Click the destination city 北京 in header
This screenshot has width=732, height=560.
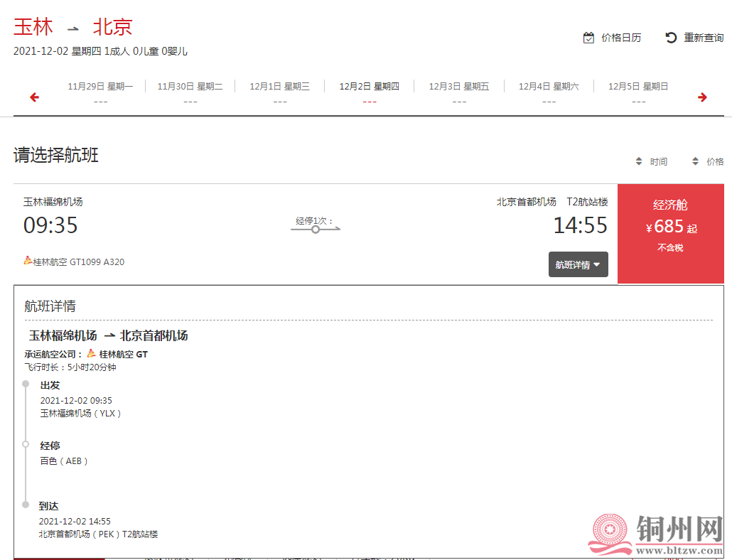pos(112,27)
